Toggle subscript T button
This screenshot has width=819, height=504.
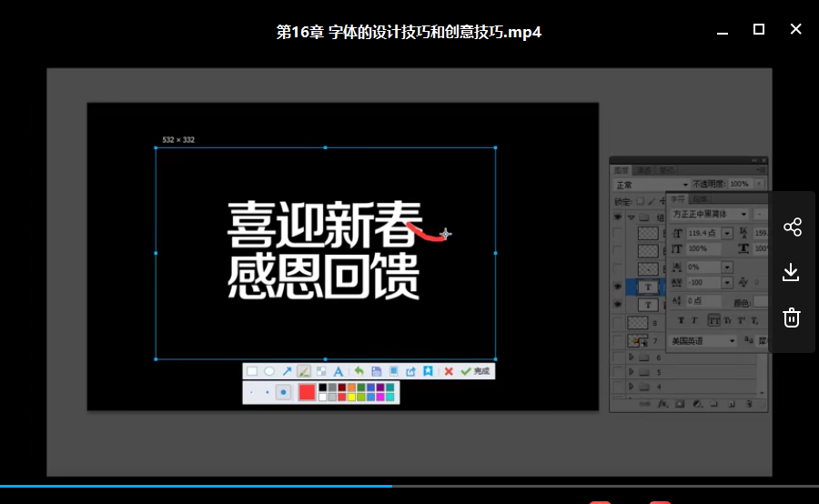[754, 320]
